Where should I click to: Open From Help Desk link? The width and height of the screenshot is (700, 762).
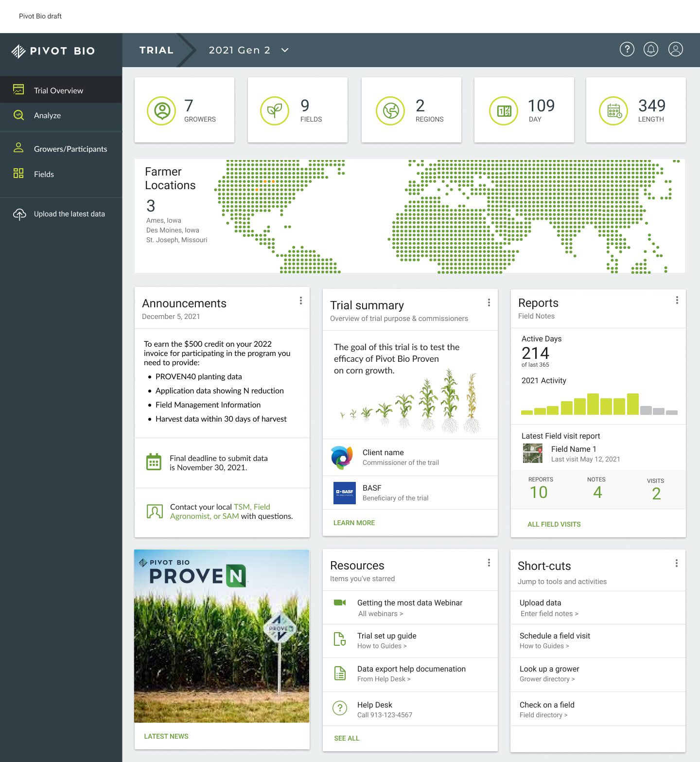(384, 679)
